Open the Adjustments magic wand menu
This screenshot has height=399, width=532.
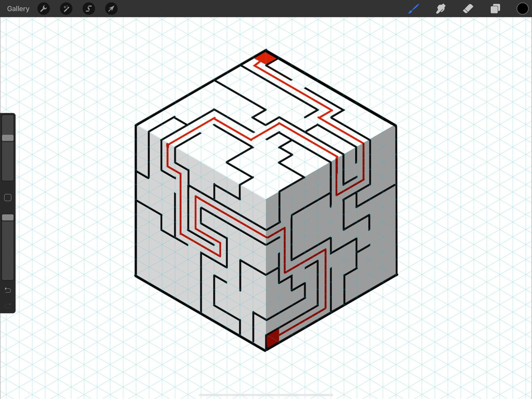pos(66,9)
